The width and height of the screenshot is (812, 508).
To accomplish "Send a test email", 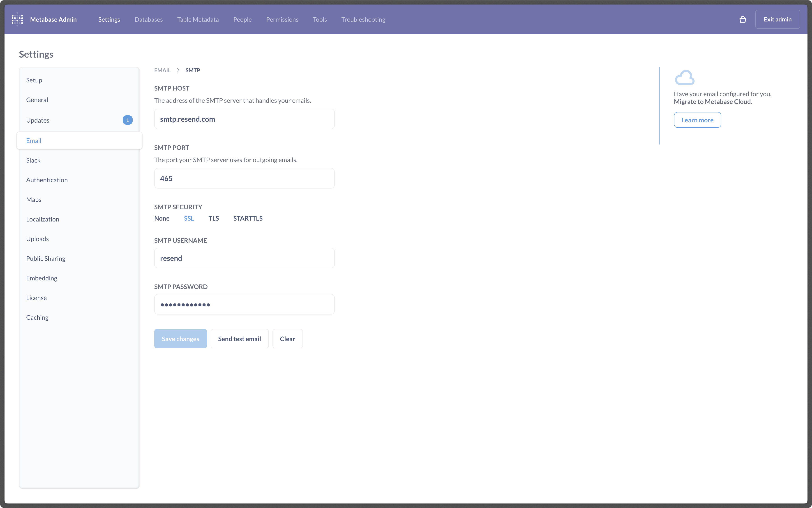I will [x=240, y=339].
